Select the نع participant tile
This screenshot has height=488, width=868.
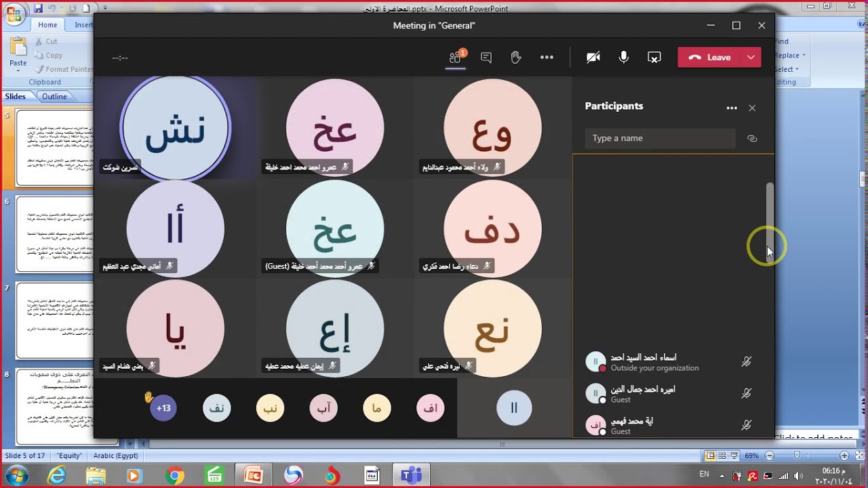(x=493, y=328)
